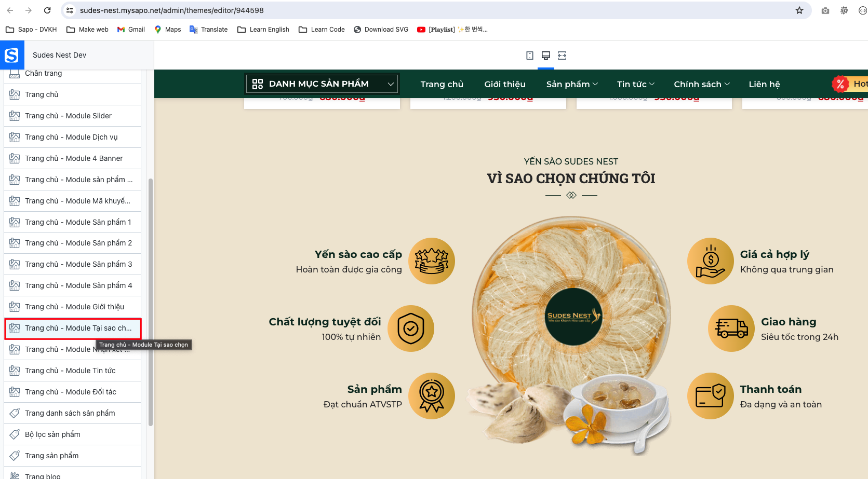Select Trang chủ - Module Tin tức section
The image size is (868, 479).
tap(73, 371)
